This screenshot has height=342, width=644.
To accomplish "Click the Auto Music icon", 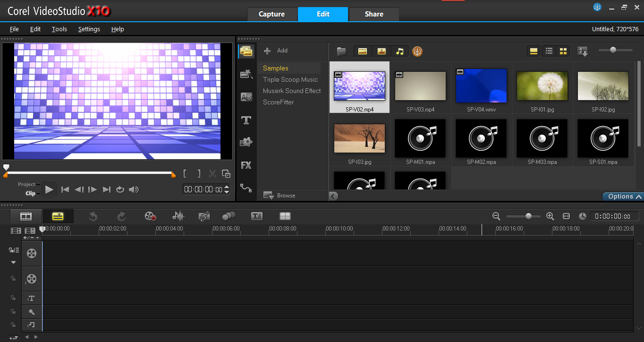I will (204, 216).
